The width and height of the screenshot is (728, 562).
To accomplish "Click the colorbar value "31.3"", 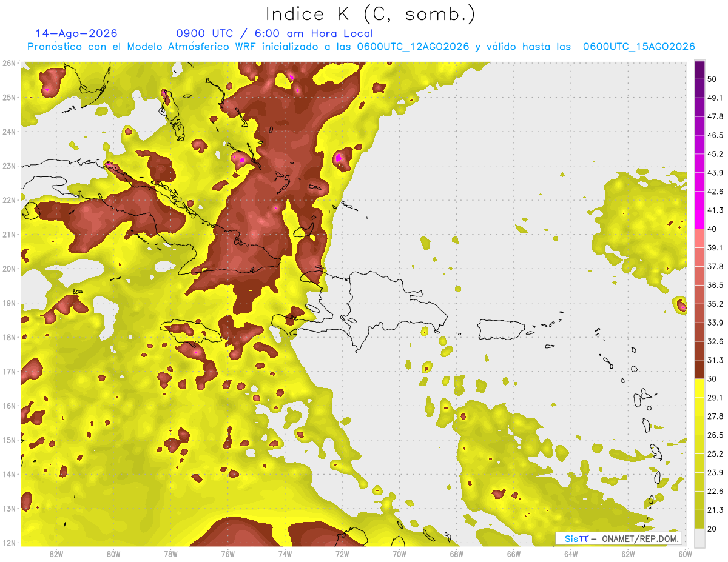I will 715,360.
